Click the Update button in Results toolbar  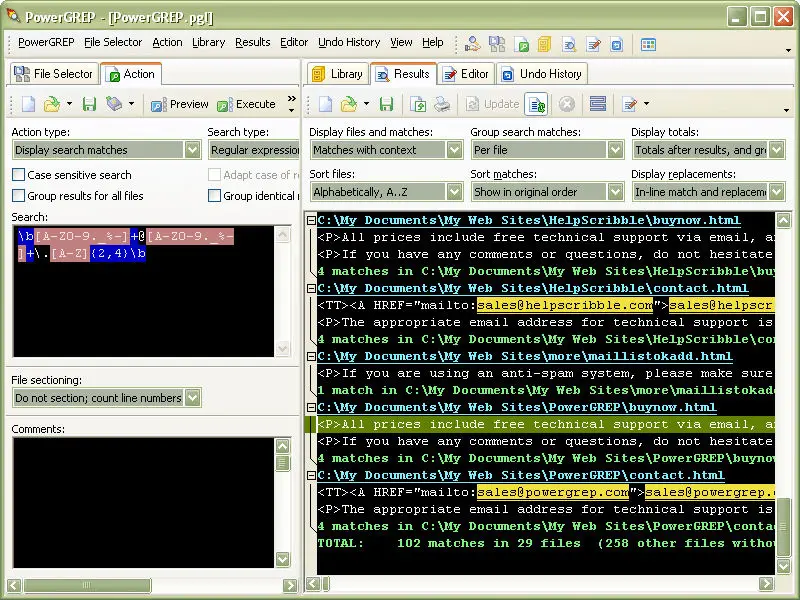tap(492, 104)
